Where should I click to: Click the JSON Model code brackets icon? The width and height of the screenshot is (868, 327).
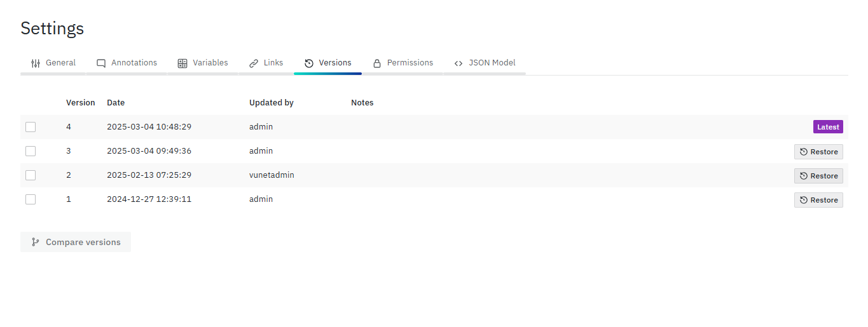tap(458, 63)
